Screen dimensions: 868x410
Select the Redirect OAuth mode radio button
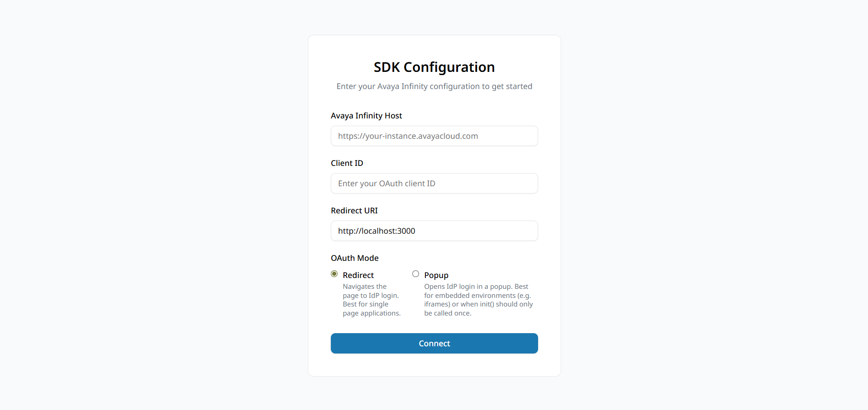click(x=334, y=274)
